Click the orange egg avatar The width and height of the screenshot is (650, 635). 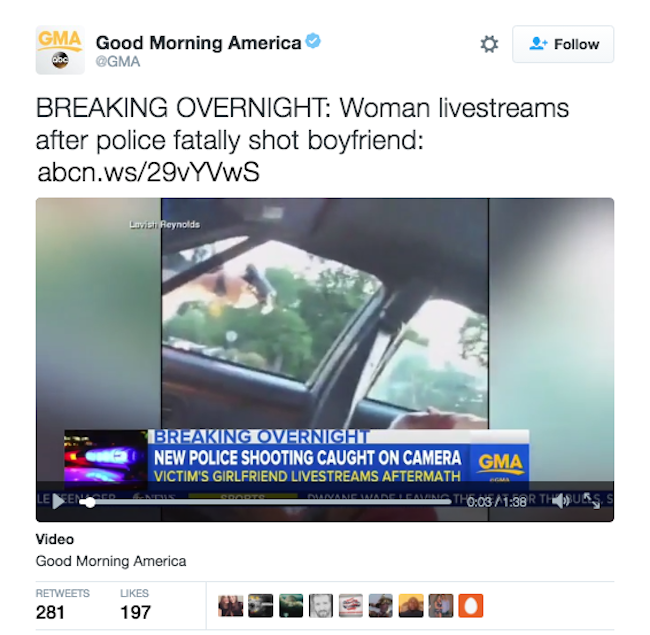point(471,606)
